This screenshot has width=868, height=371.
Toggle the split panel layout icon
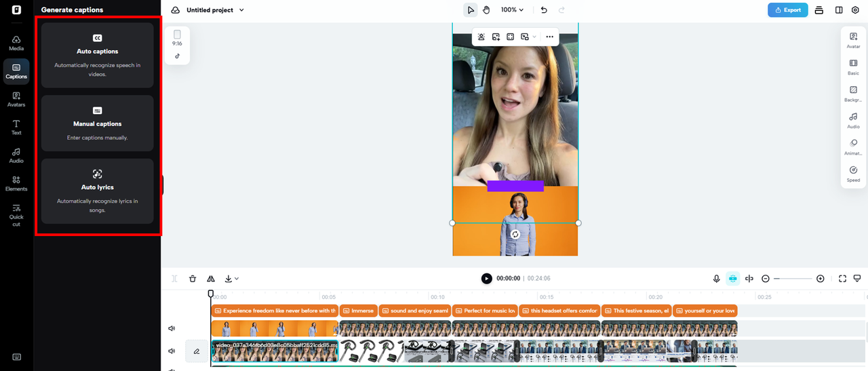(x=839, y=10)
